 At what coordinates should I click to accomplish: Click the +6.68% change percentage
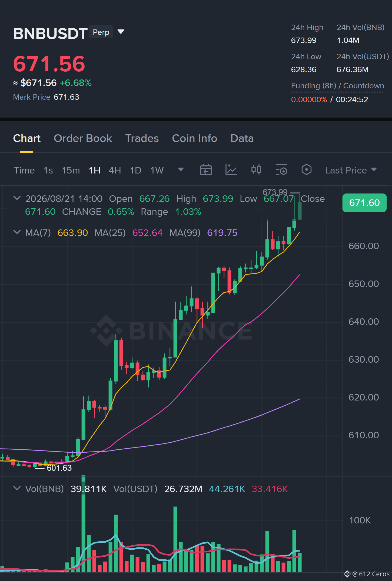76,83
